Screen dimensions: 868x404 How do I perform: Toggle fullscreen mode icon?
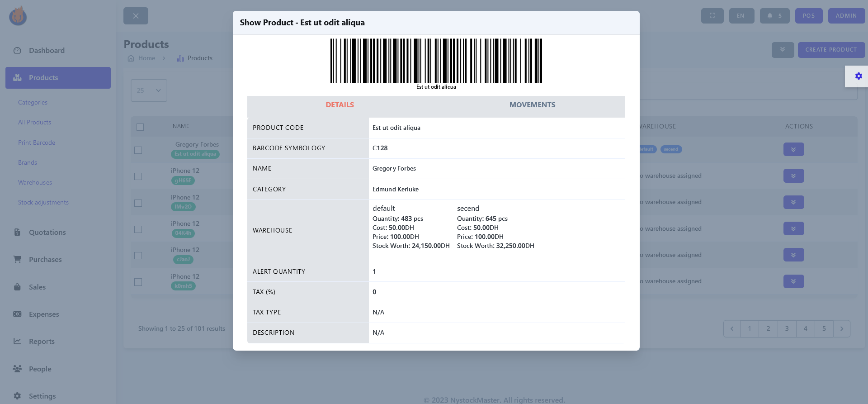tap(712, 15)
